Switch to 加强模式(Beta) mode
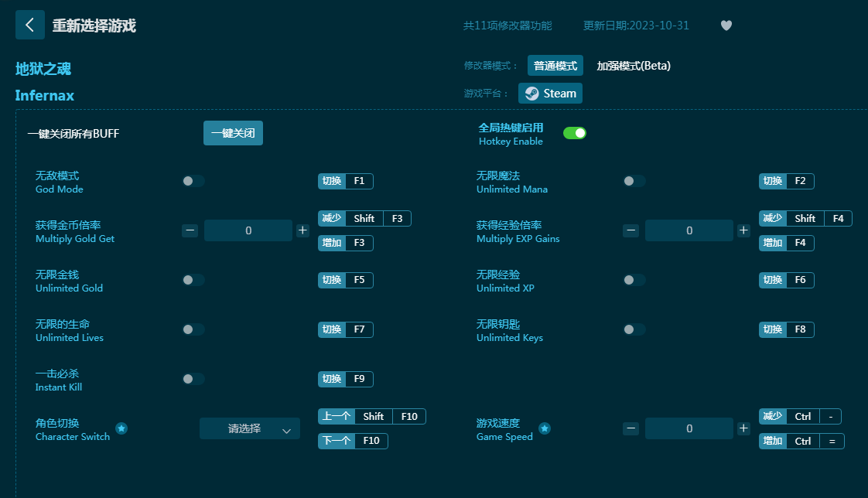 coord(633,66)
